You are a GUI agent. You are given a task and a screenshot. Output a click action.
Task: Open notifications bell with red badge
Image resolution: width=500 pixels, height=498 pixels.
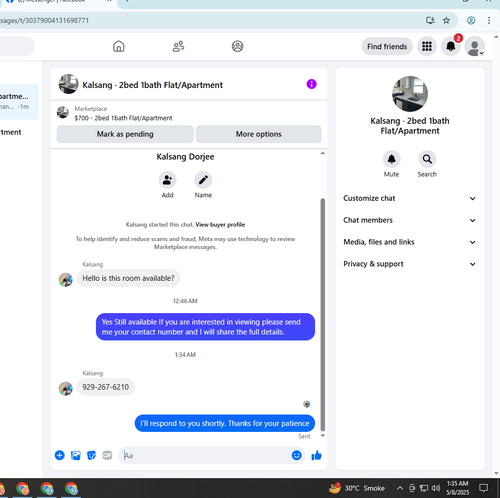click(x=451, y=46)
